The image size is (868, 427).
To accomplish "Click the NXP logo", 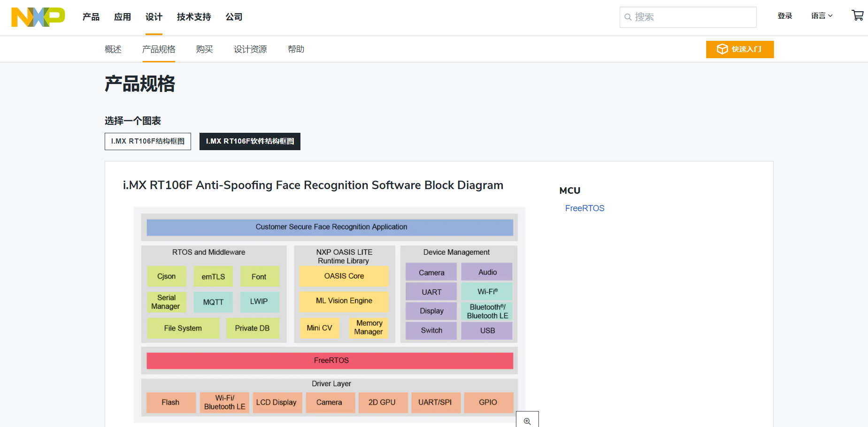I will [38, 17].
